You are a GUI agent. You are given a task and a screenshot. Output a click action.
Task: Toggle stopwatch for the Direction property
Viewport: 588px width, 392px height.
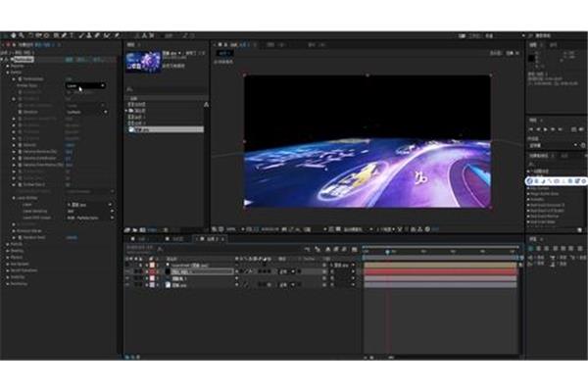click(x=21, y=112)
